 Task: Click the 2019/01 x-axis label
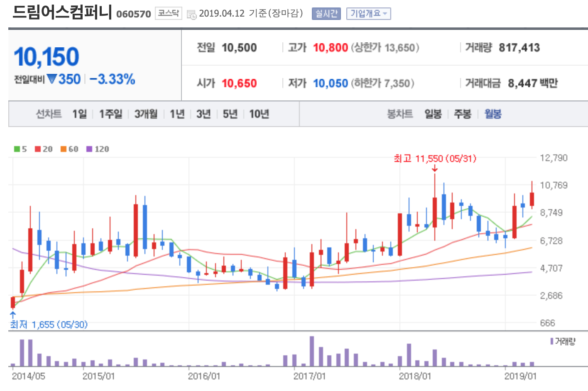520,376
